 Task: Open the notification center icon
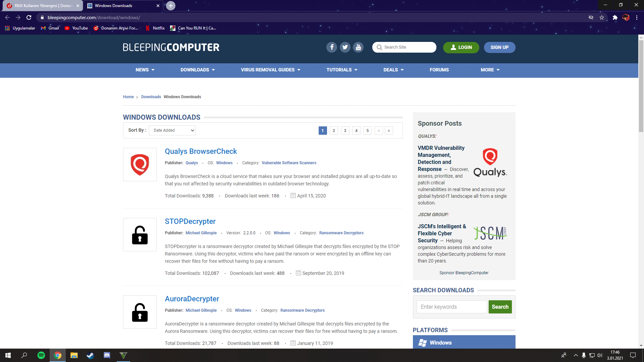[633, 355]
